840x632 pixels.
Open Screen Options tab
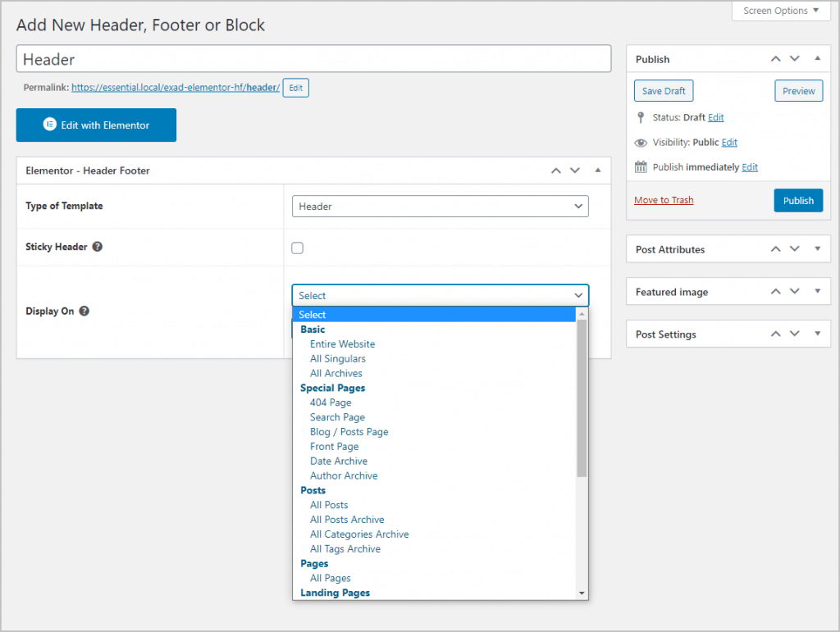(x=782, y=11)
